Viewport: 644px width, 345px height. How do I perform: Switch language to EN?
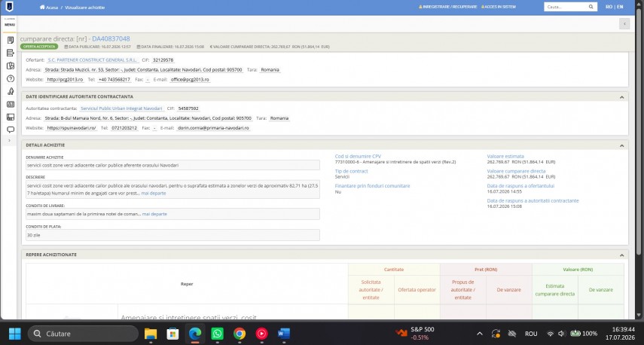coord(620,7)
